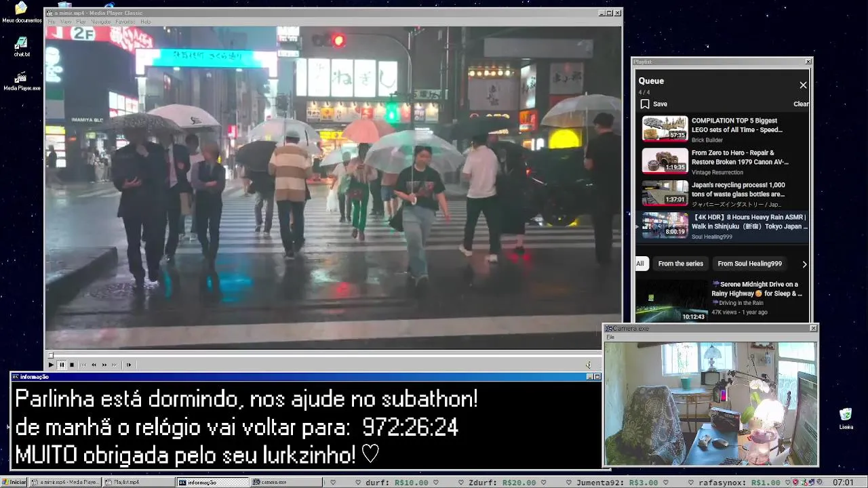Click the Pause button in Media Player Classic
Viewport: 868px width, 488px height.
pos(62,365)
